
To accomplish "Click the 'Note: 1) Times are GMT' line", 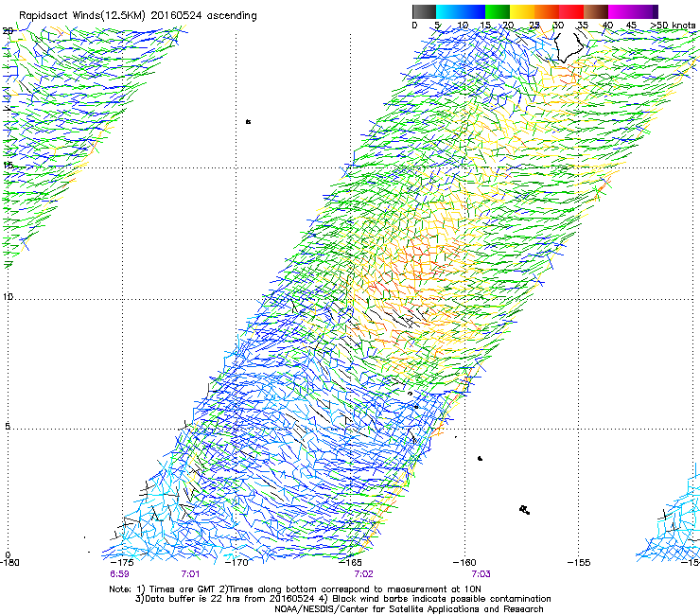I will [x=294, y=589].
